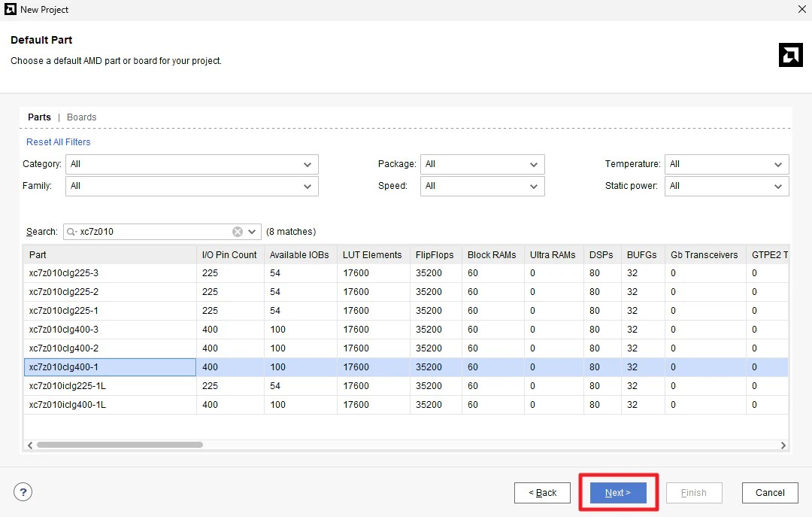Switch to the Parts tab
Viewport: 812px width, 517px height.
click(39, 117)
